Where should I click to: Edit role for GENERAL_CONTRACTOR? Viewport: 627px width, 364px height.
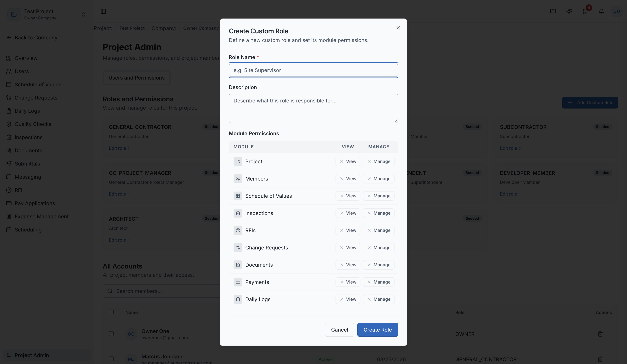(119, 148)
